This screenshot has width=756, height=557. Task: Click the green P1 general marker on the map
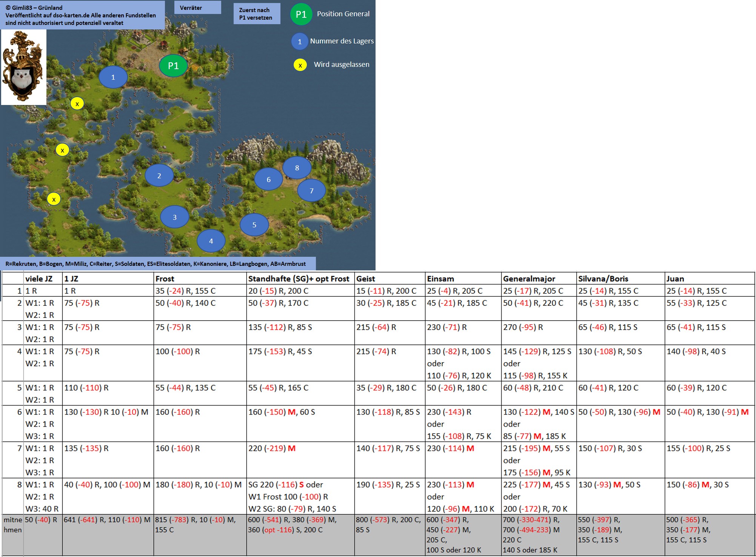(x=173, y=66)
